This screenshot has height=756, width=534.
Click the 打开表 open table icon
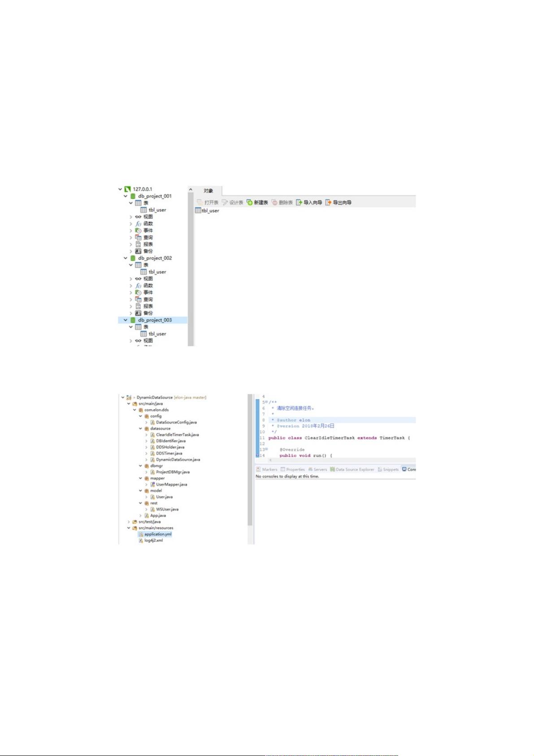[x=200, y=203]
